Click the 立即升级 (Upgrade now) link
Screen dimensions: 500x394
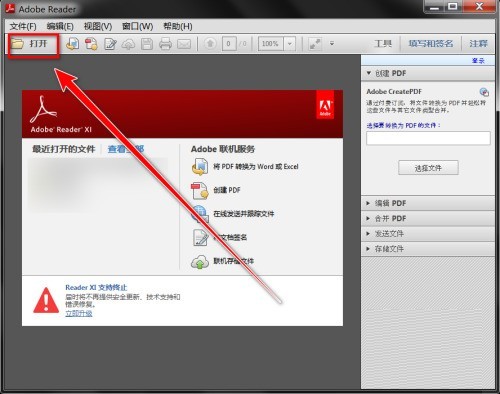(79, 313)
